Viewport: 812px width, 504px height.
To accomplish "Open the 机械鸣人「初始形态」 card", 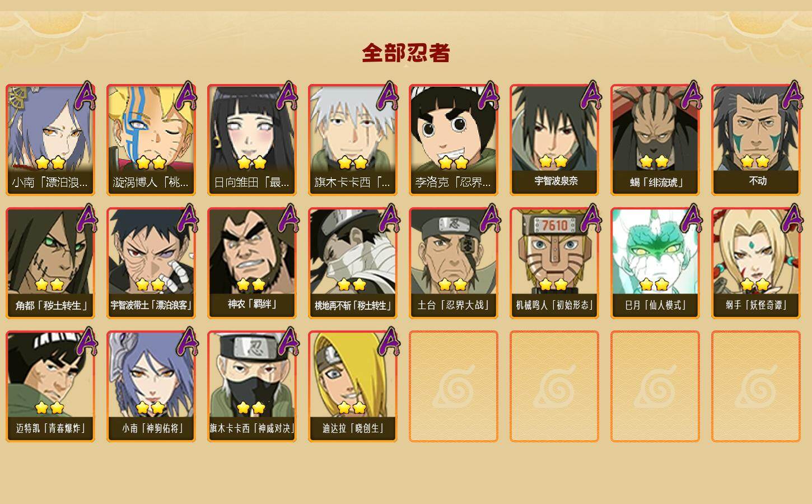I will tap(554, 263).
